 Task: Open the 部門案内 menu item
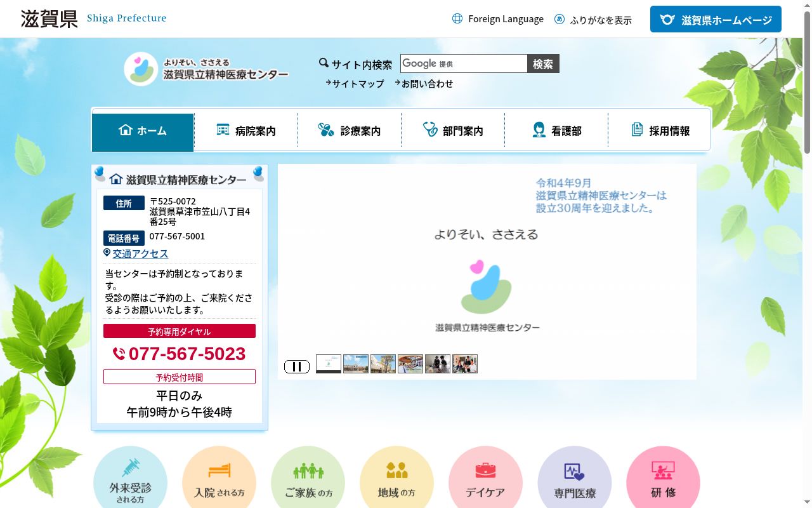[453, 130]
